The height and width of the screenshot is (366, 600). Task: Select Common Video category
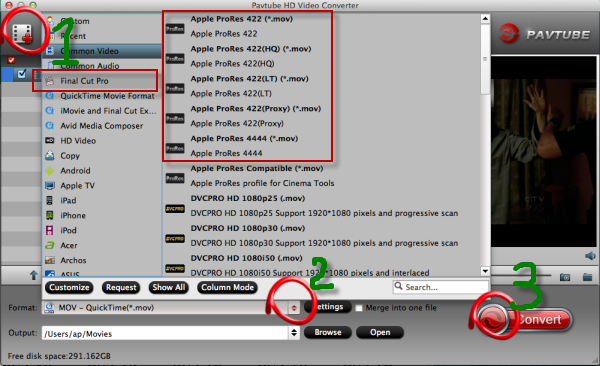tap(102, 51)
